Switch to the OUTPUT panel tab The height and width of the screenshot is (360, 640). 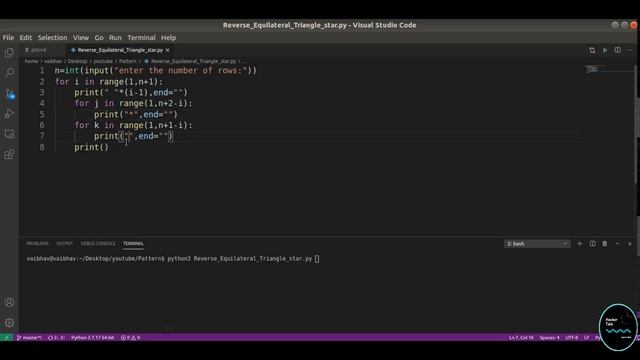point(64,244)
